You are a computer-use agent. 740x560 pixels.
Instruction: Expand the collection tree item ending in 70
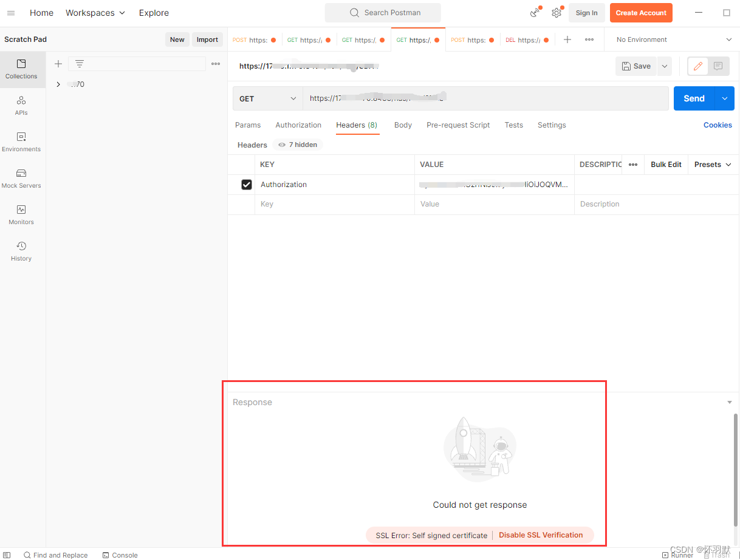click(x=58, y=84)
